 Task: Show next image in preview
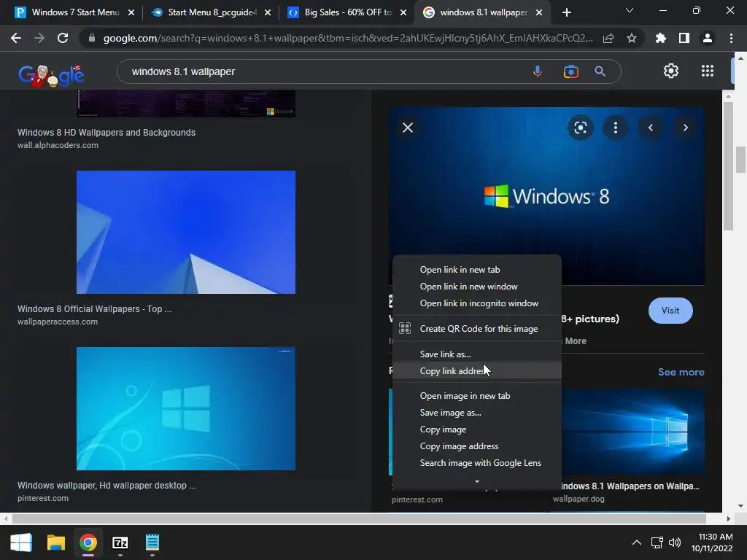[686, 128]
